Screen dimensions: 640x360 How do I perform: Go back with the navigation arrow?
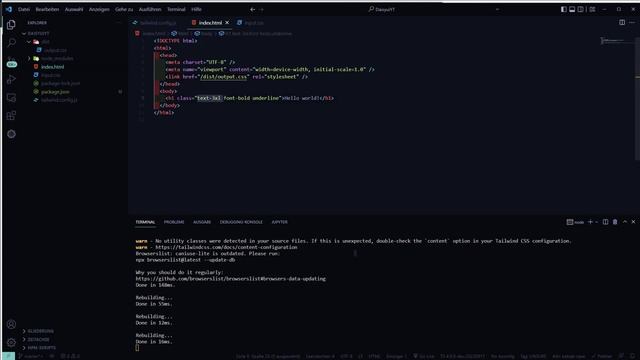coord(253,9)
